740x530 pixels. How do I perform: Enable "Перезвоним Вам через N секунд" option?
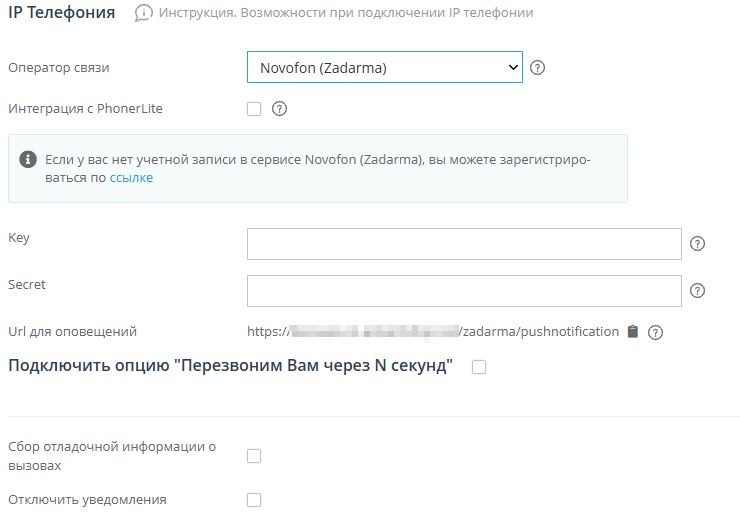pyautogui.click(x=479, y=367)
